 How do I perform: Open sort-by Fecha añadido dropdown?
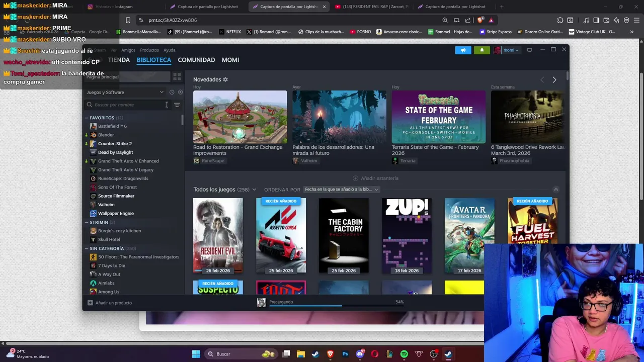point(341,190)
